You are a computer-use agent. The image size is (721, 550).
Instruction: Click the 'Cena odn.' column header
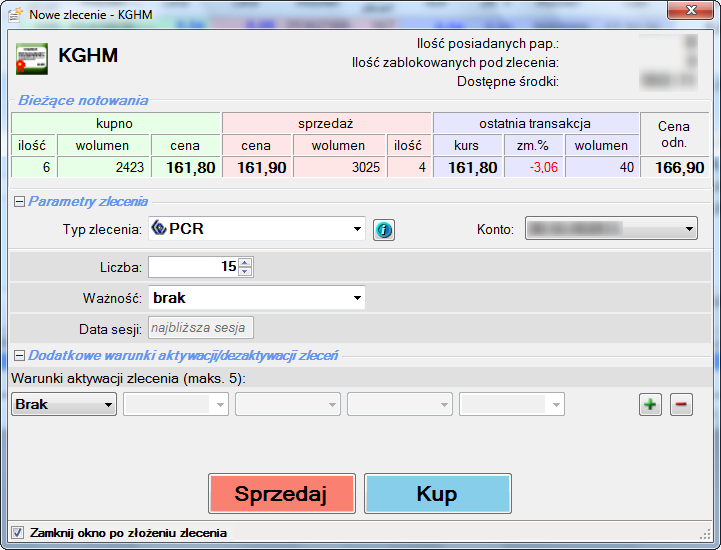pos(674,134)
